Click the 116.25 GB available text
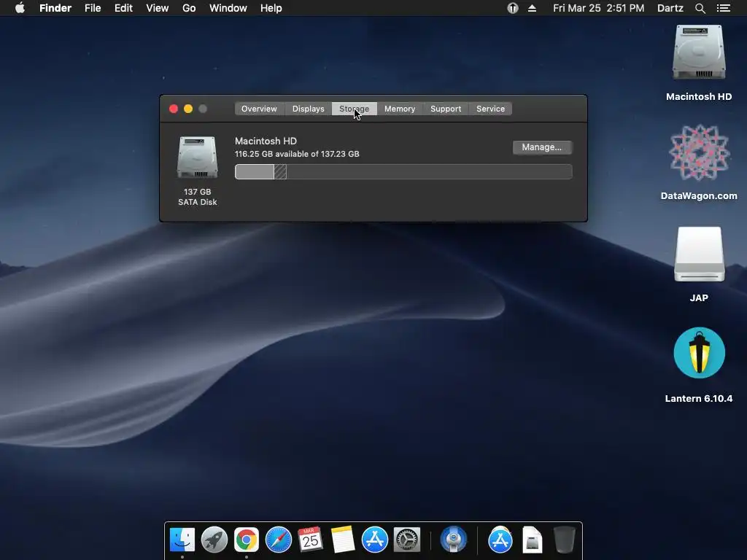This screenshot has height=560, width=747. pyautogui.click(x=298, y=154)
